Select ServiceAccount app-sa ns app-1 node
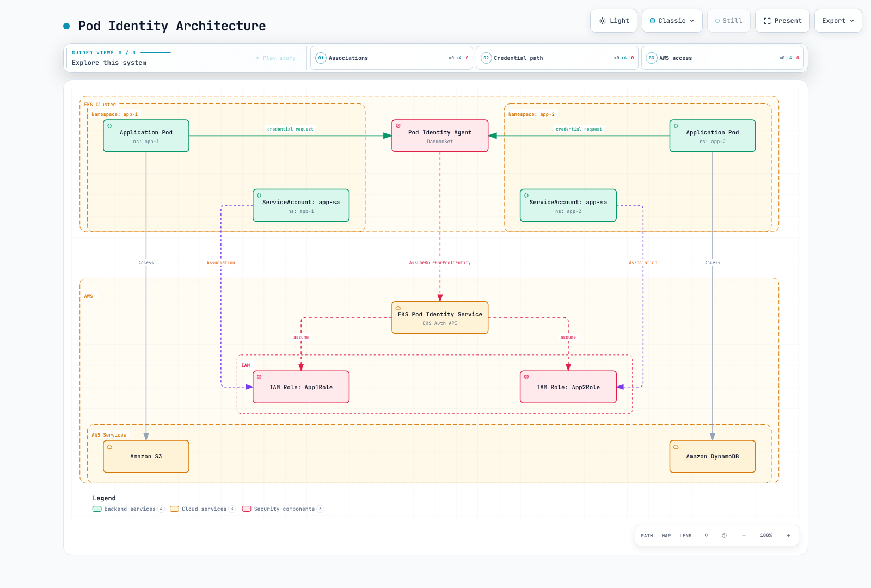Screen dimensions: 871x588 click(x=301, y=205)
